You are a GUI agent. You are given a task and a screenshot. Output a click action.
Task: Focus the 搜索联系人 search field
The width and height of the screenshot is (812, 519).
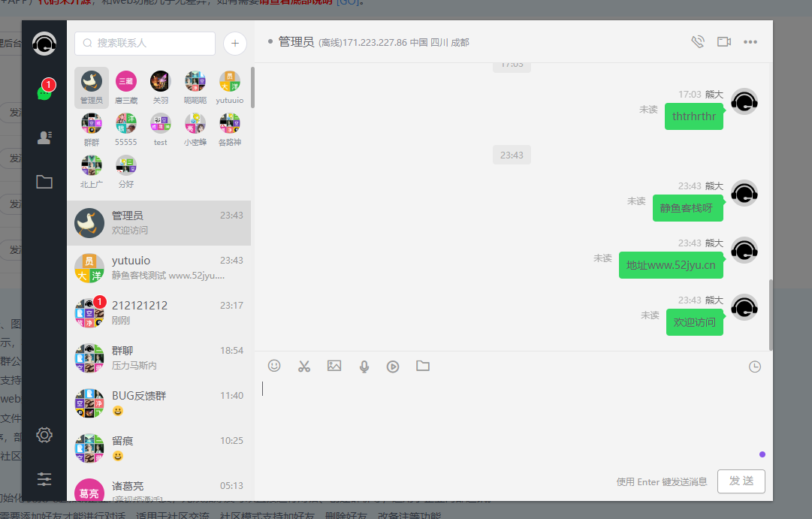point(145,44)
